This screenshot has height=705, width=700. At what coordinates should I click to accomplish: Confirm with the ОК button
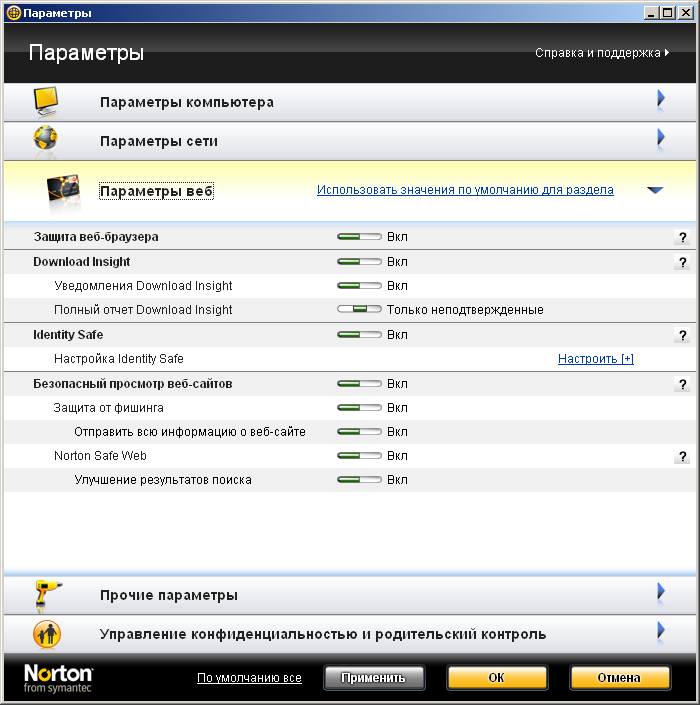pos(497,678)
